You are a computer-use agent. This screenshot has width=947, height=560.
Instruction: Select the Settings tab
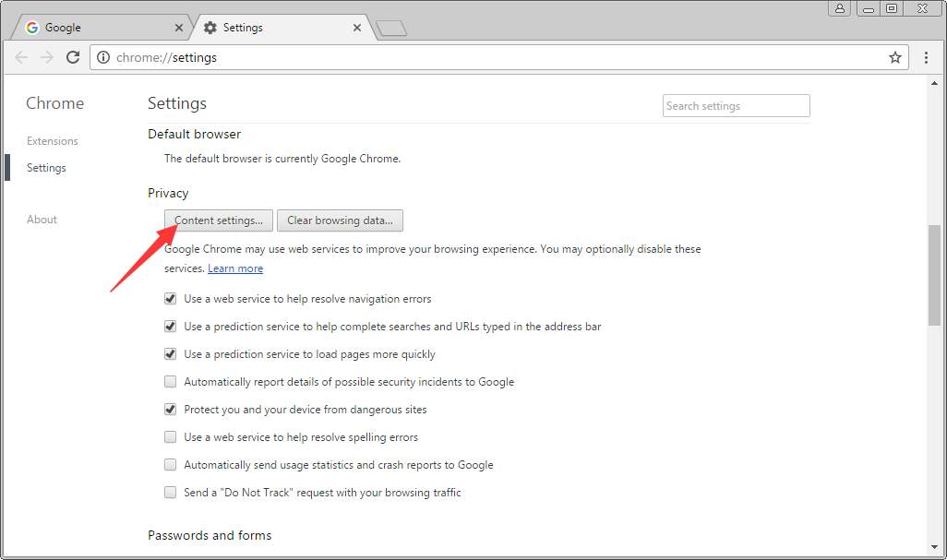pyautogui.click(x=281, y=28)
